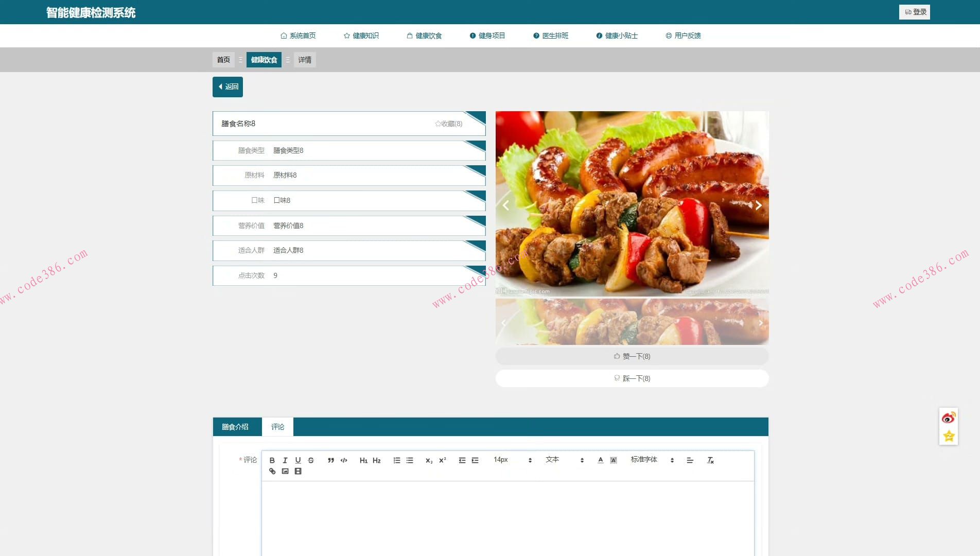The height and width of the screenshot is (556, 980).
Task: Switch to the 评论 tab
Action: (x=278, y=427)
